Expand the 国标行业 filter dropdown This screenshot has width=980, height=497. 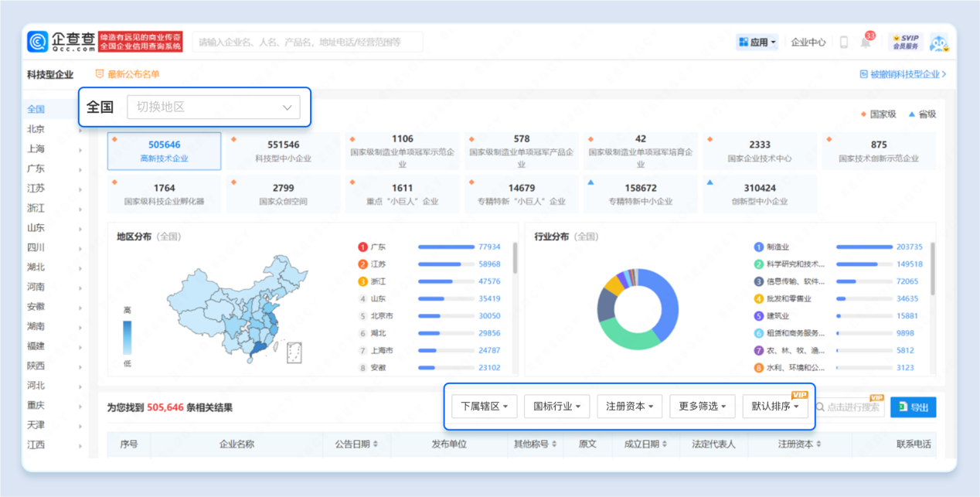click(x=556, y=407)
